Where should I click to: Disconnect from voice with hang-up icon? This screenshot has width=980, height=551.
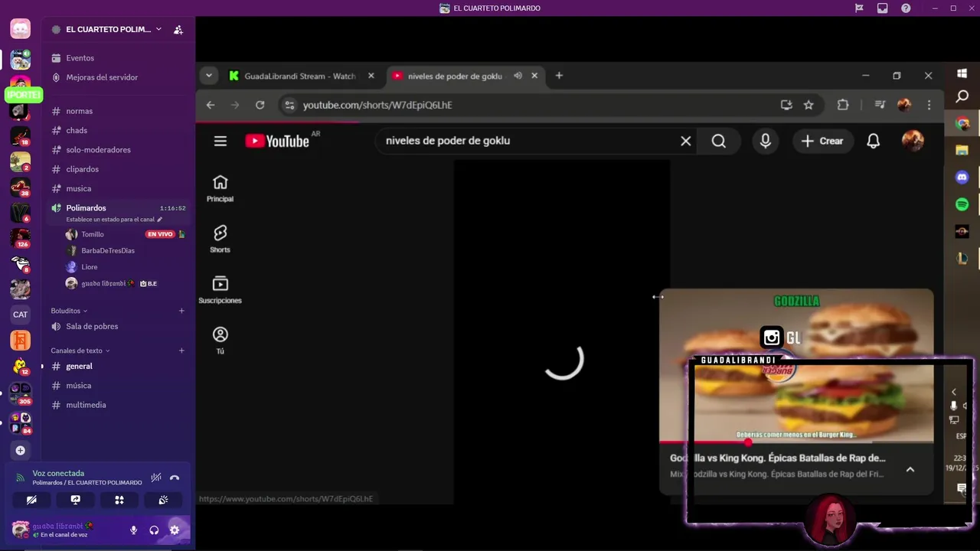coord(175,478)
